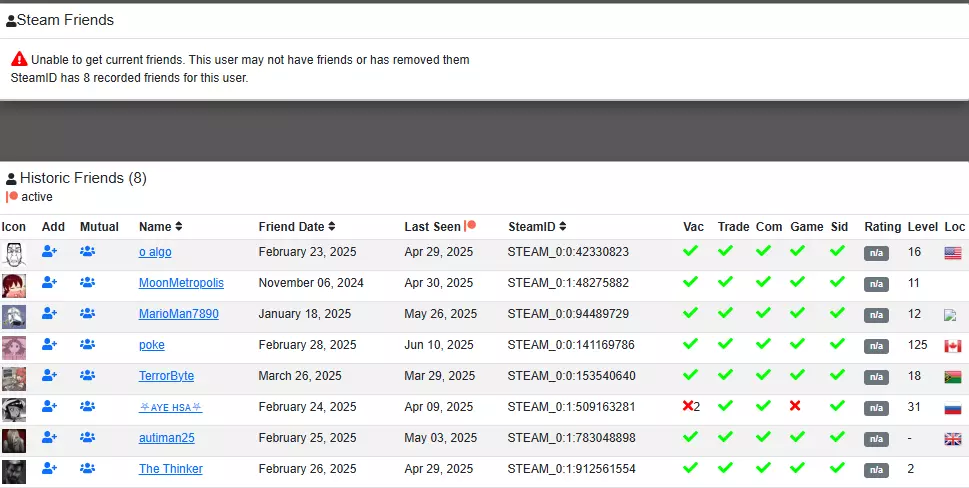
Task: Click the Level column header
Action: pos(923,227)
